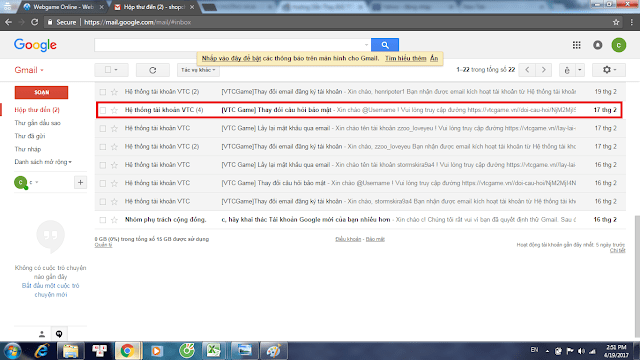Open File Explorer from taskbar

pyautogui.click(x=71, y=351)
